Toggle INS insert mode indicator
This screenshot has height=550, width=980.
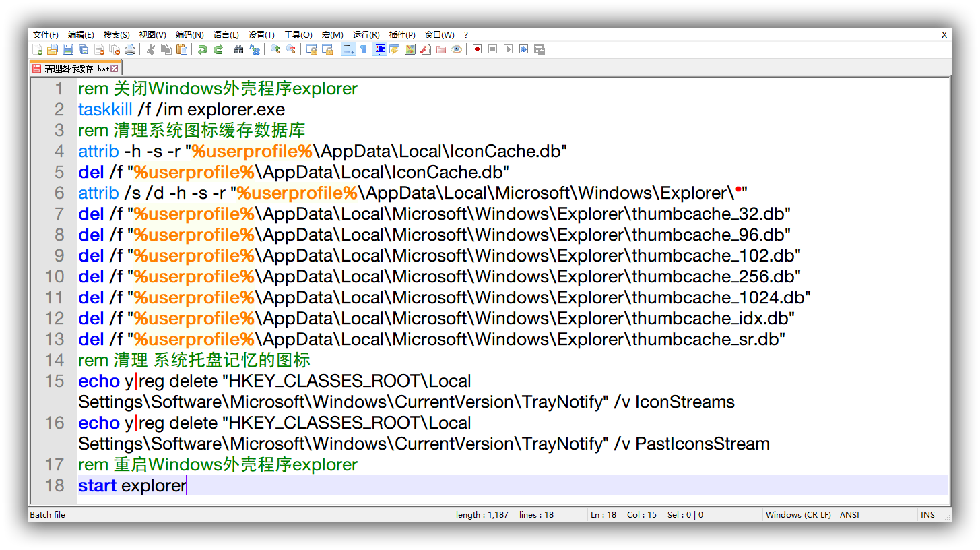point(928,514)
